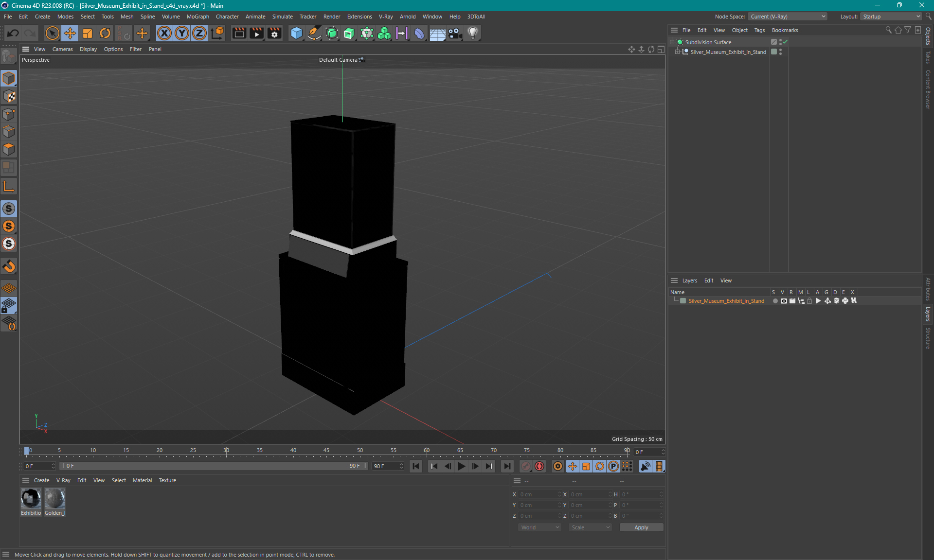Click the search icon in Object manager

pos(888,30)
